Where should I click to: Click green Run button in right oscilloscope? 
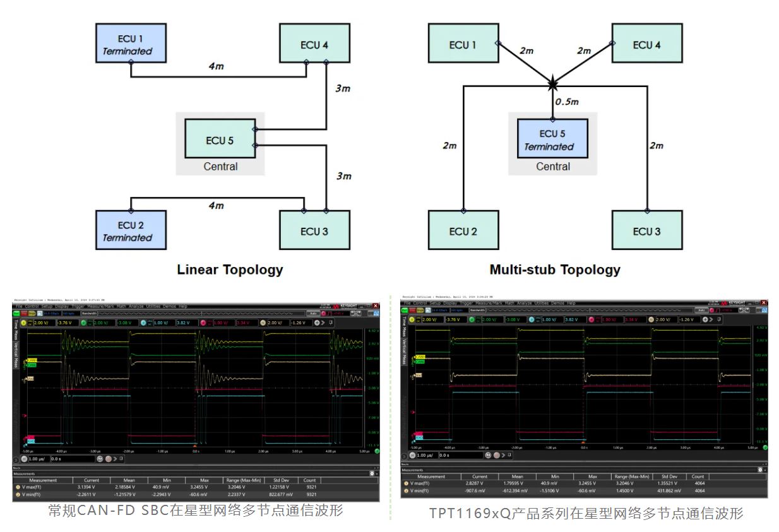405,310
